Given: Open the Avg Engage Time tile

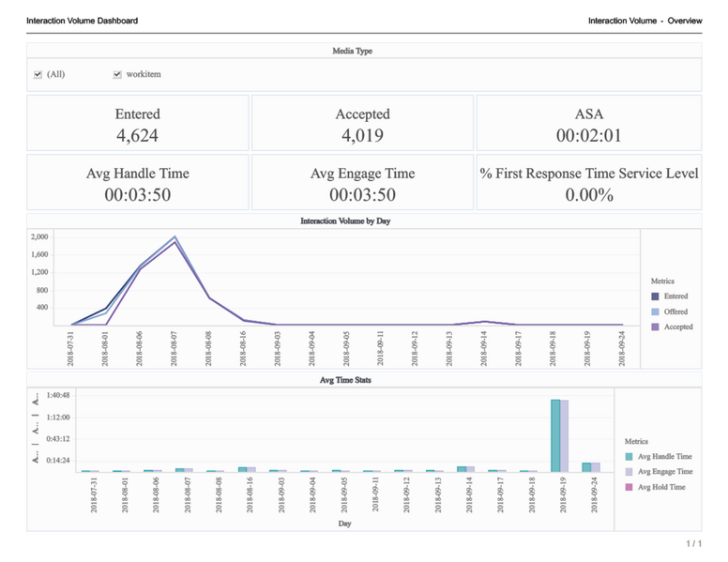Looking at the screenshot, I should 362,183.
